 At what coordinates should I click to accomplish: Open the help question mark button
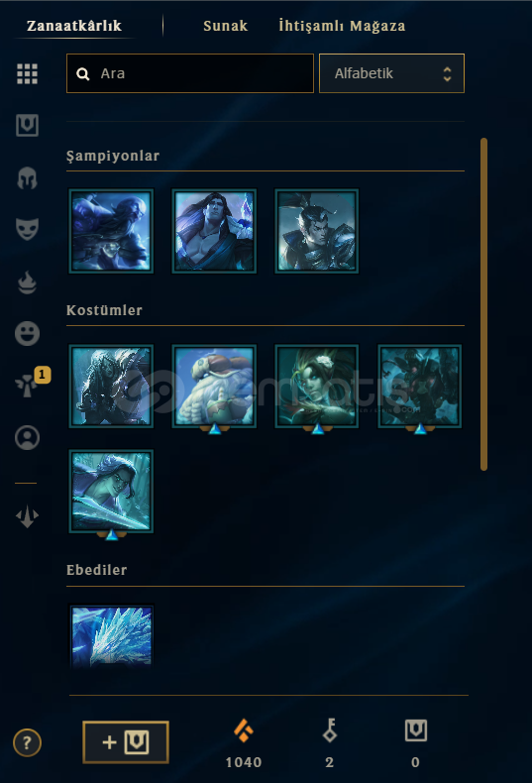click(27, 742)
